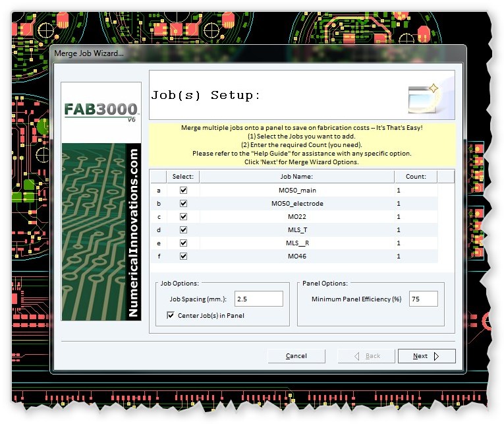504x424 pixels.
Task: Toggle the MLS_T job checkbox
Action: click(183, 229)
